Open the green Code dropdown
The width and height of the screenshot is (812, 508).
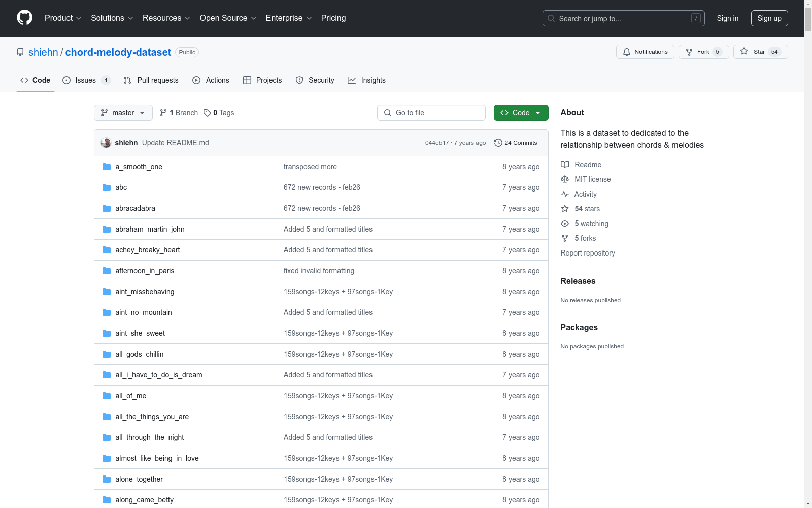[521, 113]
